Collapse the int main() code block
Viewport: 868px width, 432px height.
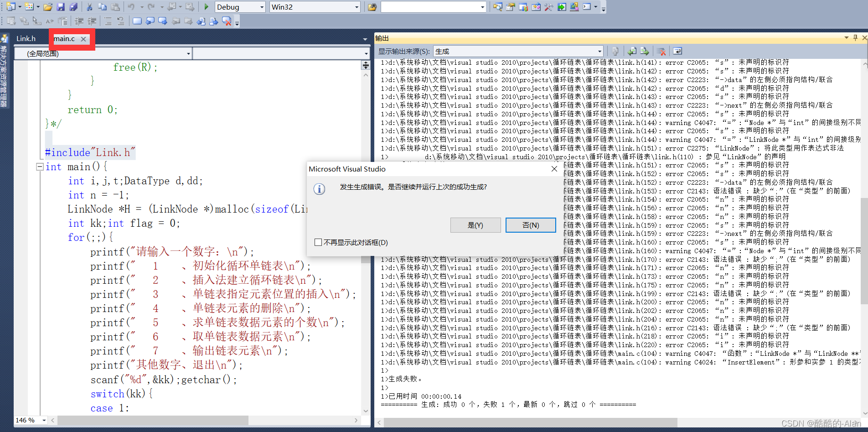tap(40, 167)
